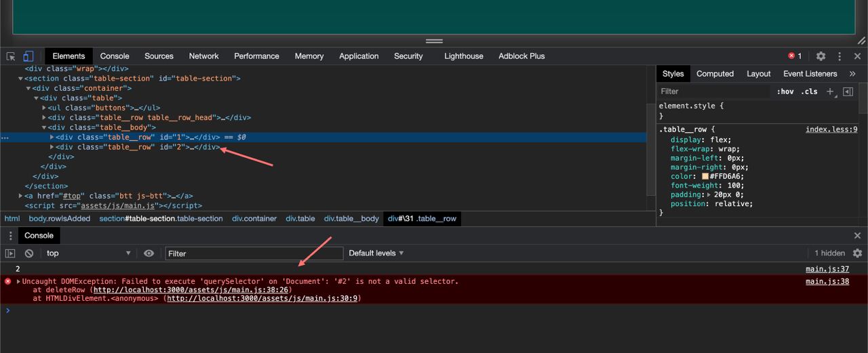
Task: Expand the table__row table__row_head div
Action: 44,118
